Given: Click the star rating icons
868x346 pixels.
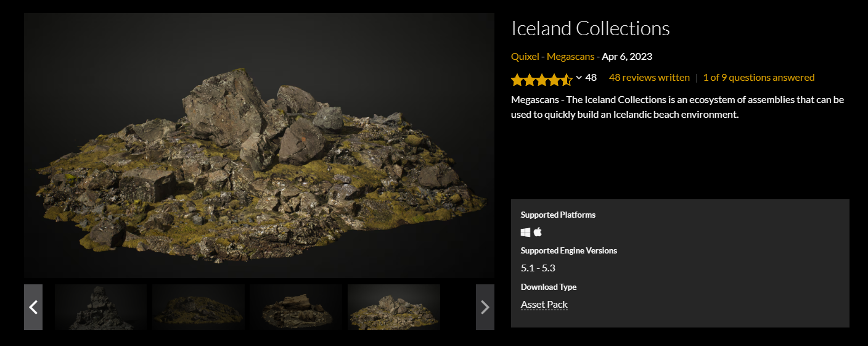Looking at the screenshot, I should 542,80.
